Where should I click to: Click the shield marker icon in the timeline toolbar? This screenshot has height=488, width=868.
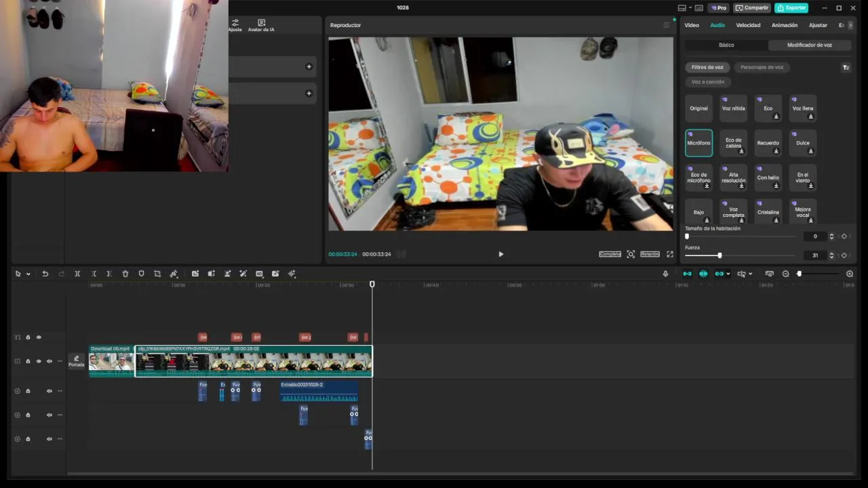[141, 274]
